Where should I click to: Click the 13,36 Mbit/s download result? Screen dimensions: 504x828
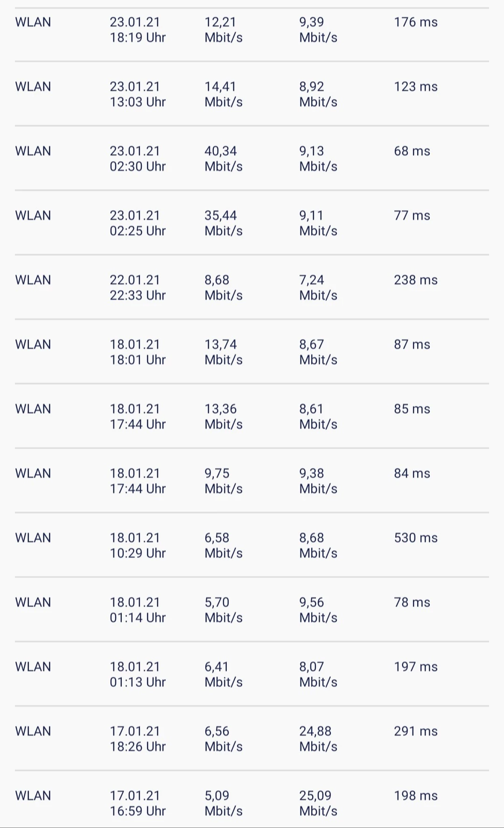point(223,417)
